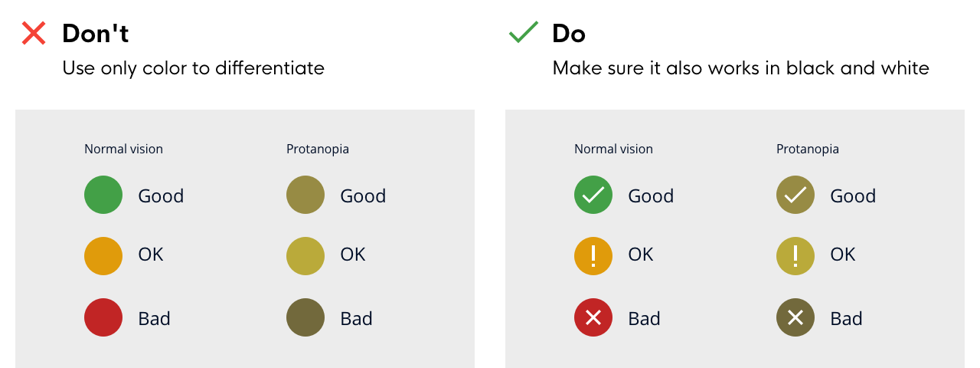Click the Protanopia label in the Do panel
The height and width of the screenshot is (368, 980).
808,149
